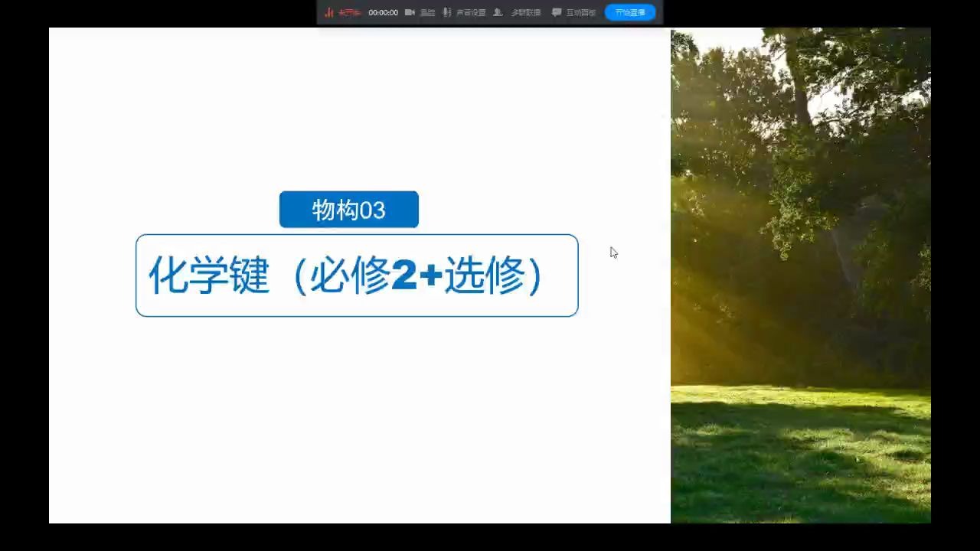Image resolution: width=980 pixels, height=551 pixels.
Task: Select the blue 物构03 title badge
Action: click(x=348, y=210)
